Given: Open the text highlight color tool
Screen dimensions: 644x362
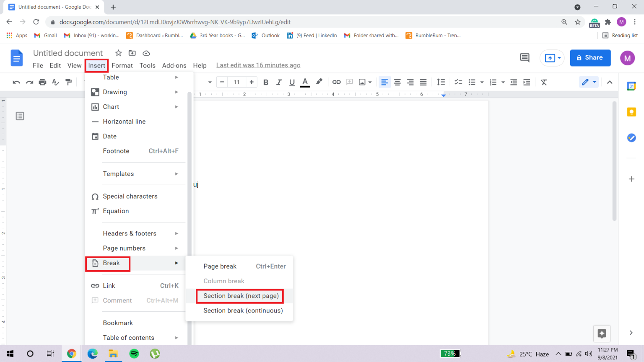Looking at the screenshot, I should click(319, 82).
